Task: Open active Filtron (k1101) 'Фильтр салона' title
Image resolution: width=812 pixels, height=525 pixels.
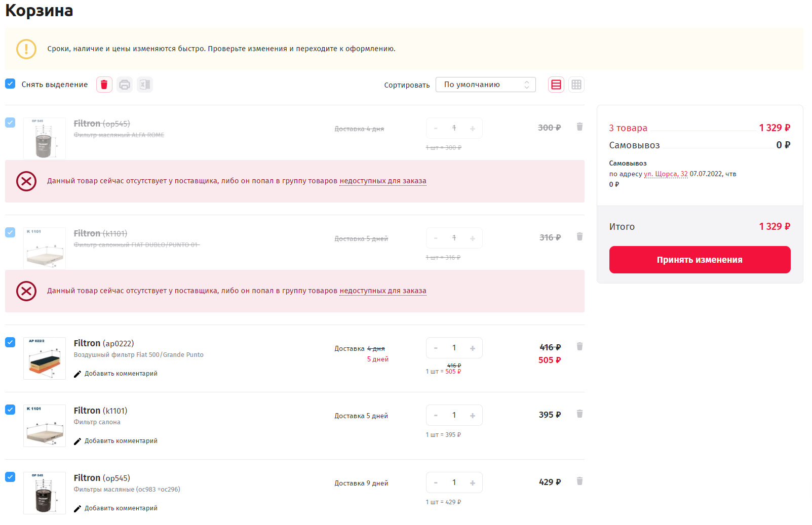Action: pyautogui.click(x=100, y=411)
